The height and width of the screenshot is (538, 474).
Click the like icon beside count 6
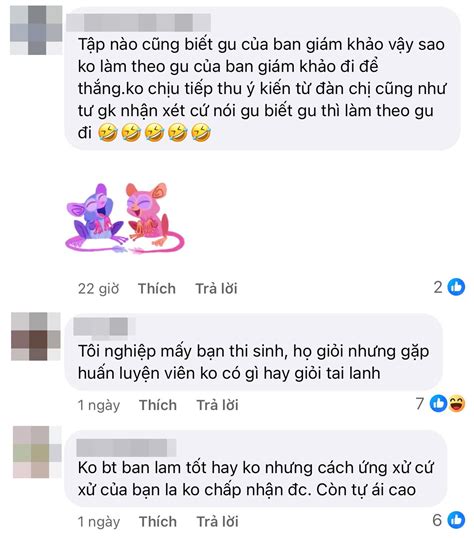(456, 520)
